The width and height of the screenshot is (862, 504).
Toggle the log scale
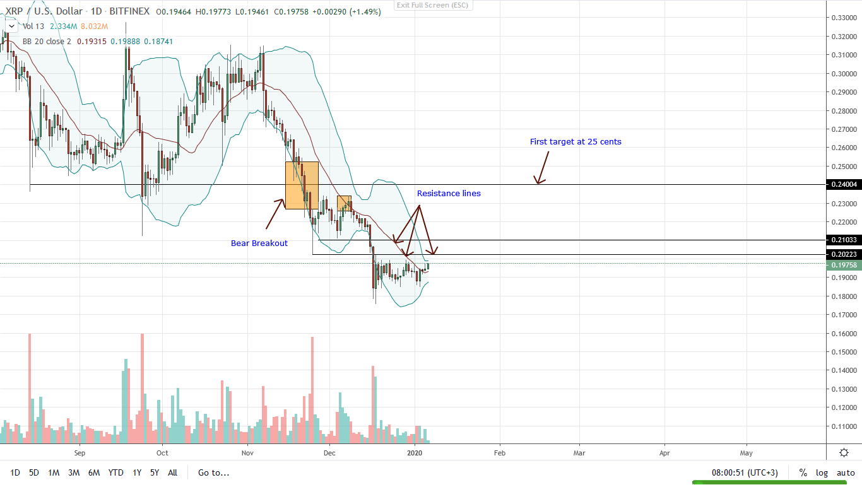click(822, 472)
